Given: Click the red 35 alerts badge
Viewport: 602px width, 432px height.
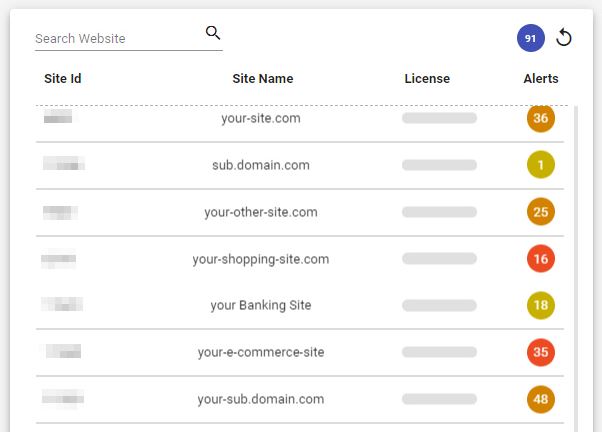Looking at the screenshot, I should pyautogui.click(x=541, y=352).
